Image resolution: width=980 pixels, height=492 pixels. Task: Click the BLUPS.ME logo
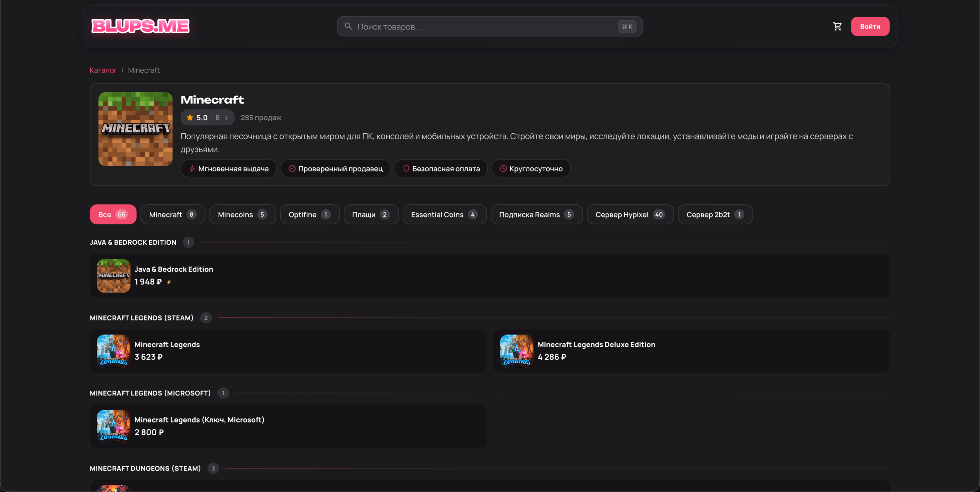click(x=140, y=26)
